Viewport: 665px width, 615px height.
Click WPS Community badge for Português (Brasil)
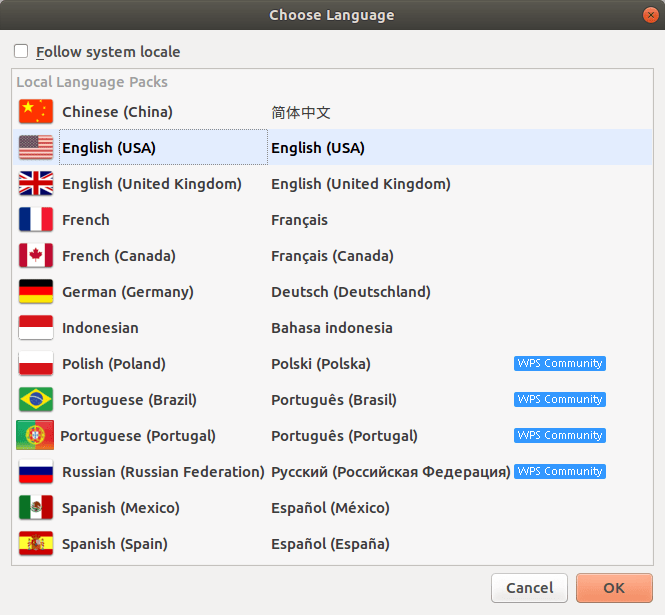(x=560, y=400)
